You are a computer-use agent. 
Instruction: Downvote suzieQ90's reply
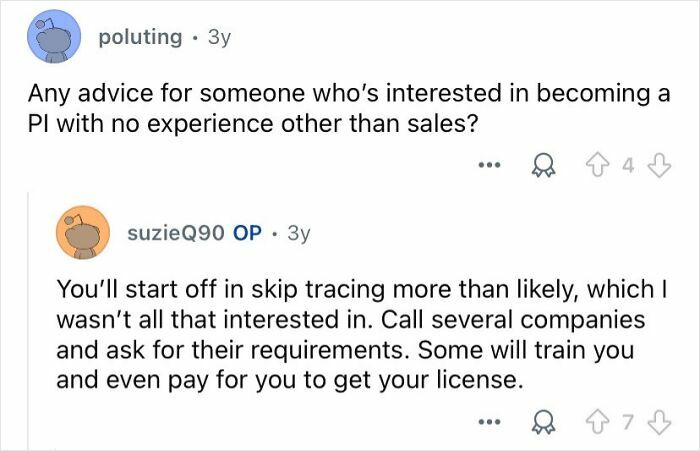pyautogui.click(x=660, y=422)
